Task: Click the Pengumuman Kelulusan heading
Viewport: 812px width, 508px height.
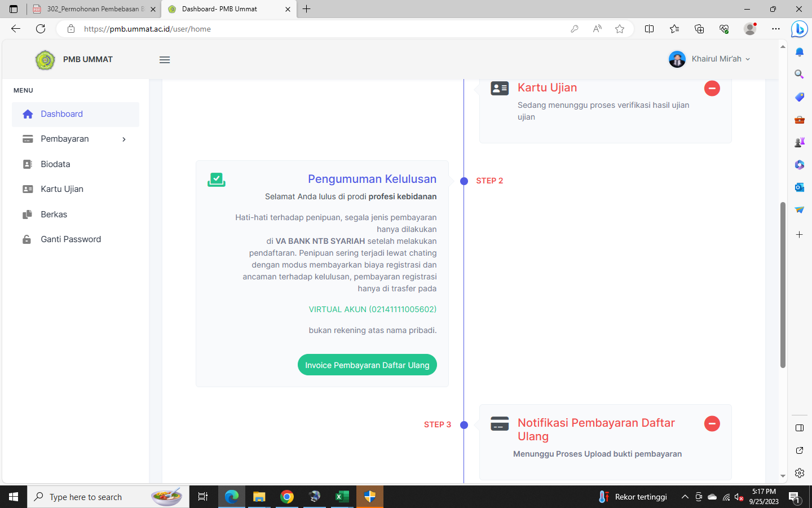Action: click(x=372, y=179)
